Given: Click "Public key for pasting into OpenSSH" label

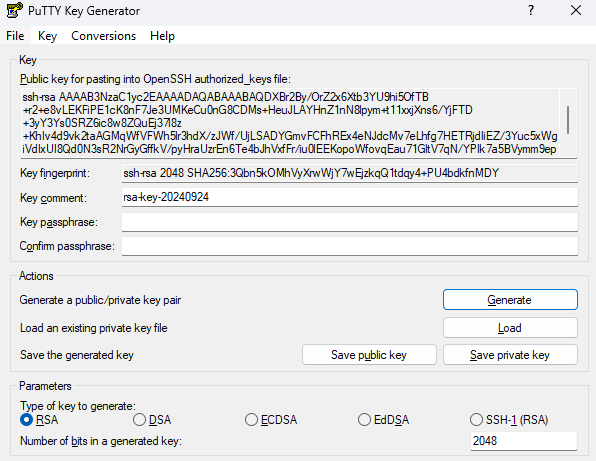Looking at the screenshot, I should click(x=155, y=79).
